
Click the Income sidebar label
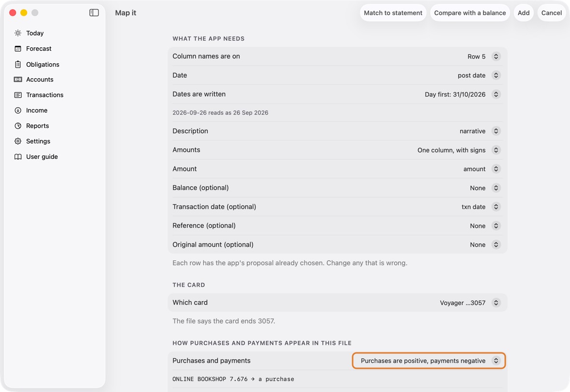(37, 111)
